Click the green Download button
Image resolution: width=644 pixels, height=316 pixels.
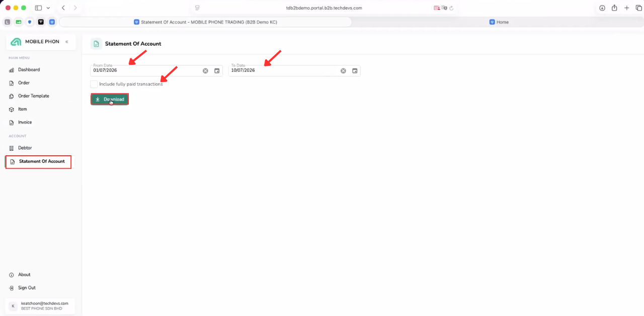pyautogui.click(x=110, y=99)
